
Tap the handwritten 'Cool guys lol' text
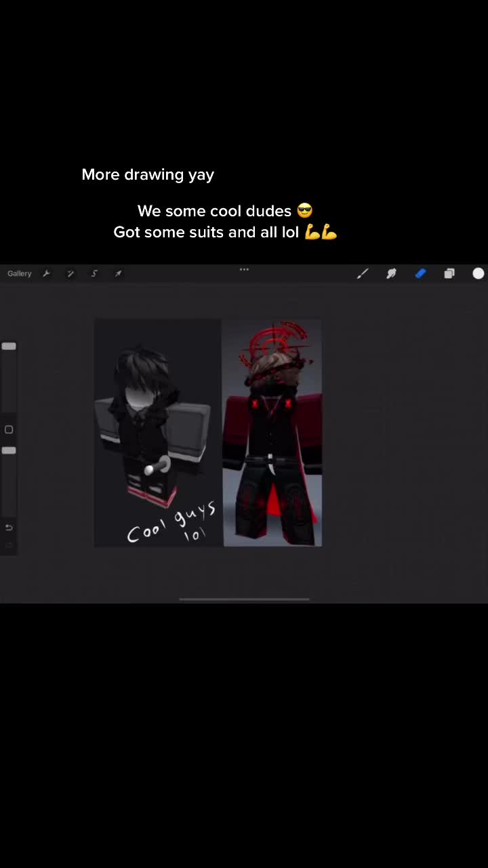(x=173, y=524)
